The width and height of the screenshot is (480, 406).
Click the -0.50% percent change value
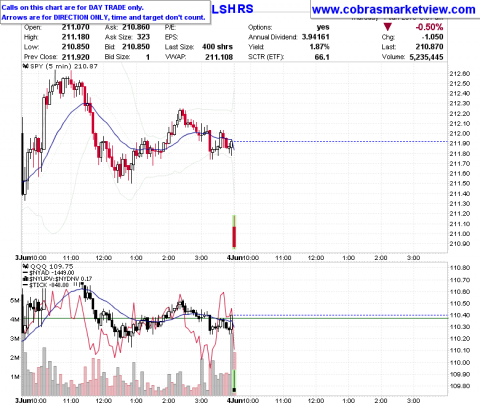click(429, 27)
